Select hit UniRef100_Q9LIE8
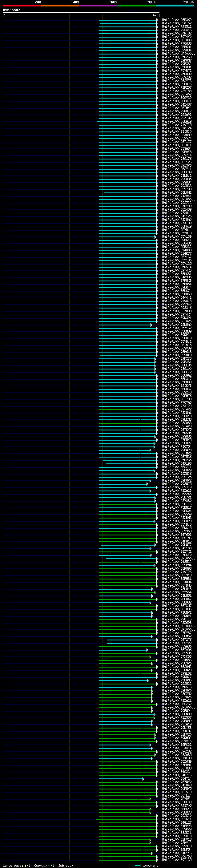Screen dimensions: 197x868 (177, 728)
